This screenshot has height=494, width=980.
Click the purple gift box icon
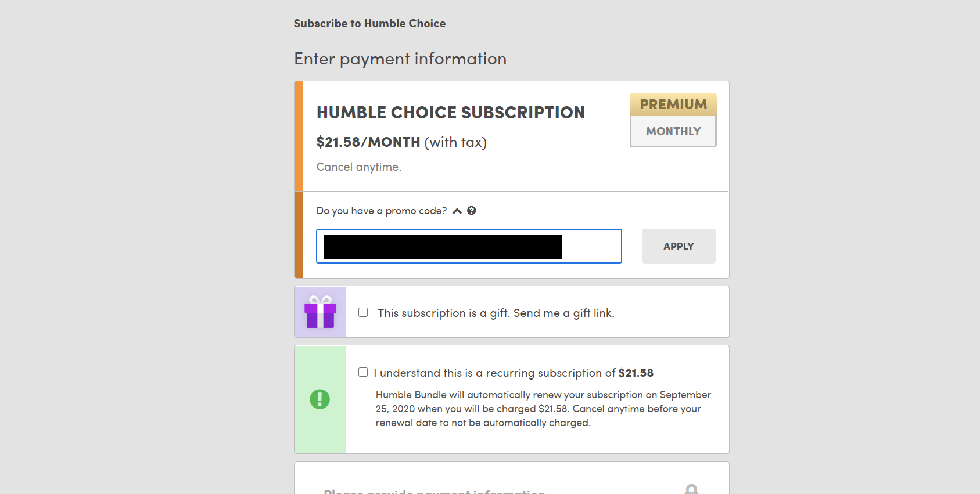click(320, 312)
